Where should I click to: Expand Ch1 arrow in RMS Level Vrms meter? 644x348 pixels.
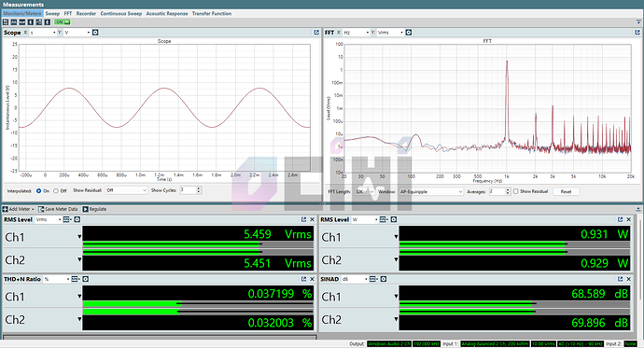coord(79,237)
